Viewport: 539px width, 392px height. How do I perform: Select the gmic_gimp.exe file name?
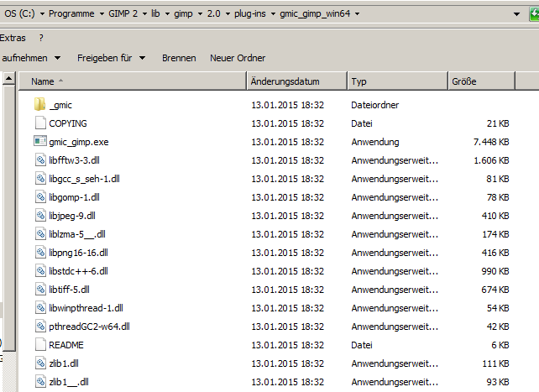pyautogui.click(x=79, y=142)
